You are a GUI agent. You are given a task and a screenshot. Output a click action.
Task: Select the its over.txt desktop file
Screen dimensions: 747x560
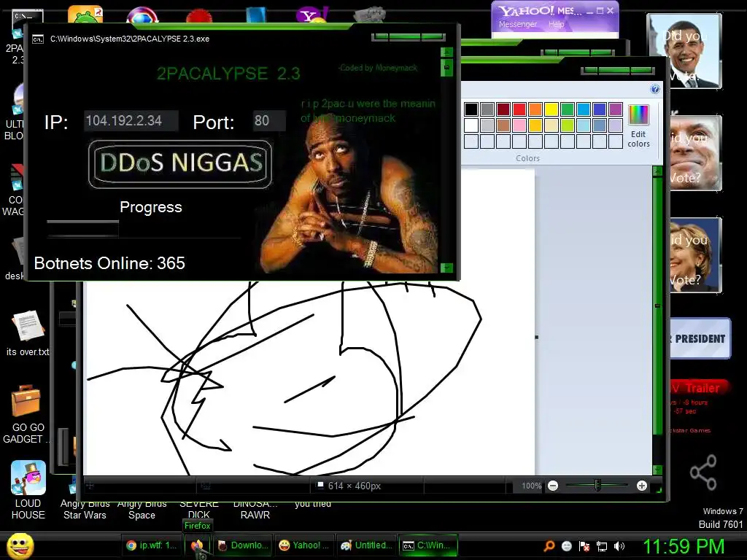28,333
